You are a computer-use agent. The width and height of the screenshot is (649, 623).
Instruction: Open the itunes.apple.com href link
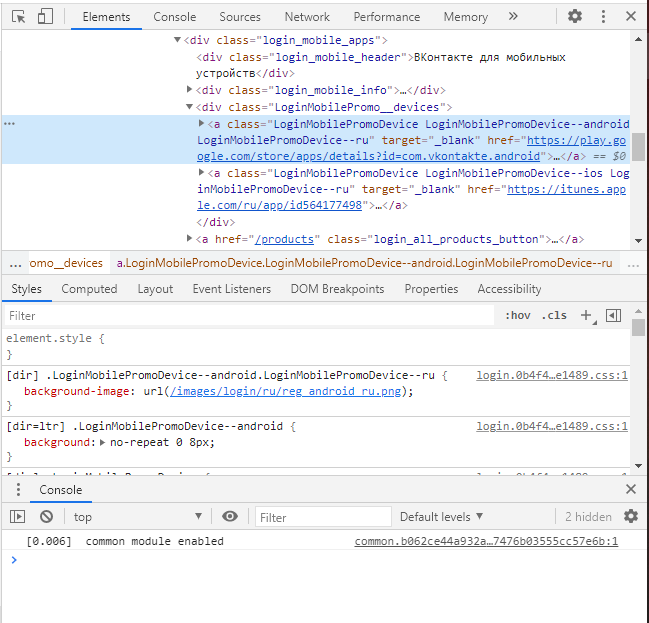point(411,197)
